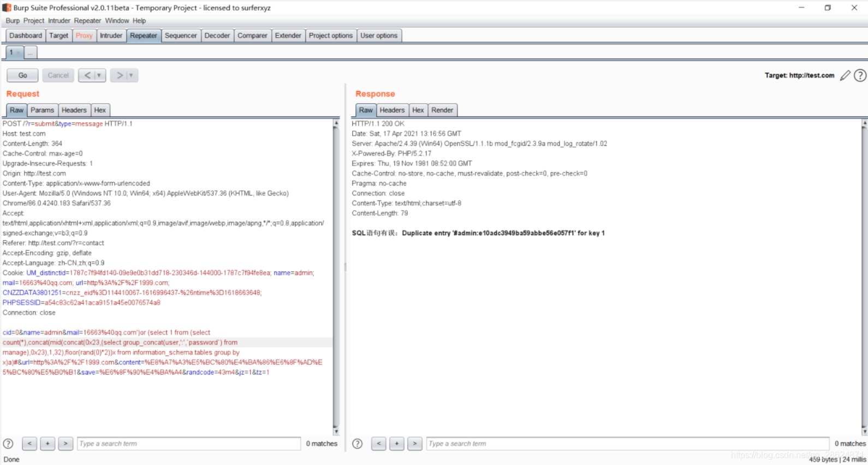Open the Project menu
The height and width of the screenshot is (465, 868).
(34, 21)
